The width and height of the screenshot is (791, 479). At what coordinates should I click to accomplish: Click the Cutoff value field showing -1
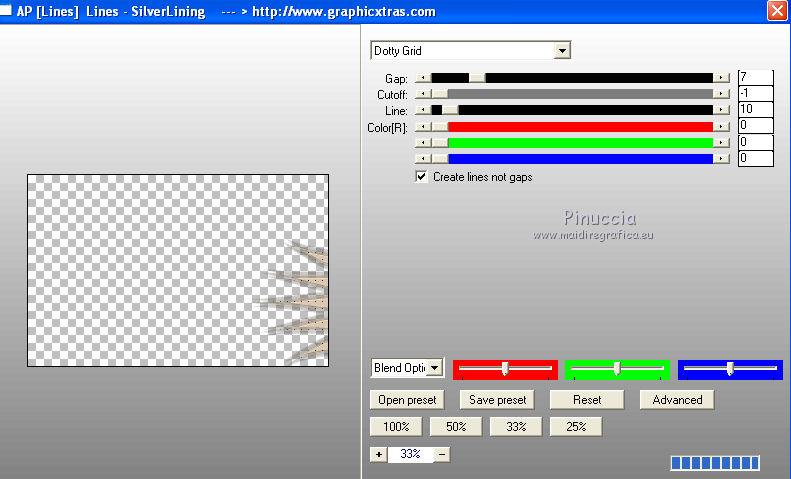755,93
